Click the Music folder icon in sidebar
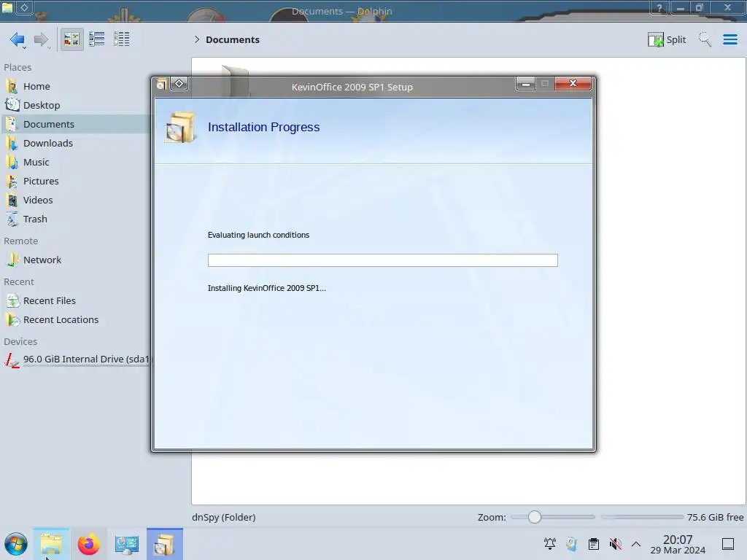 coord(12,163)
